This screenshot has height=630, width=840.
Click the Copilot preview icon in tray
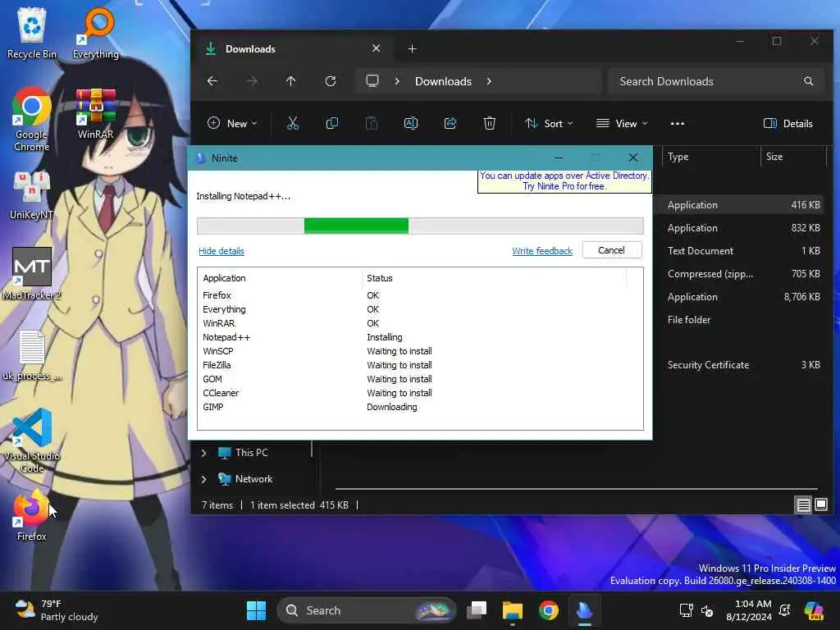point(815,610)
